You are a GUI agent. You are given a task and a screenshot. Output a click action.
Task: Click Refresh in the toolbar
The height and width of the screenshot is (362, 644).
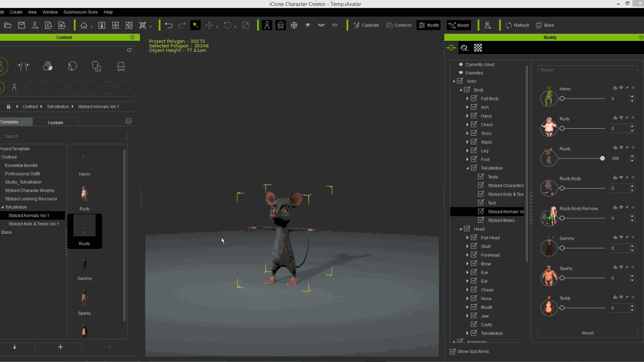coord(517,25)
